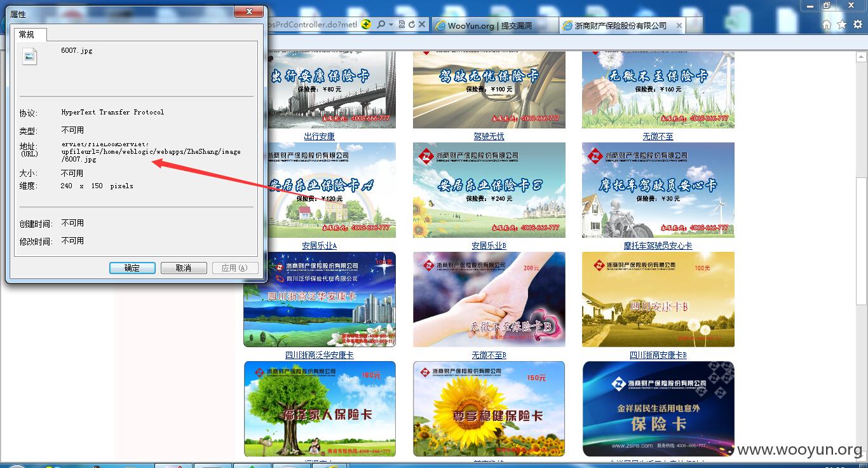The height and width of the screenshot is (468, 868).
Task: Open the Favorites star icon
Action: point(842,25)
